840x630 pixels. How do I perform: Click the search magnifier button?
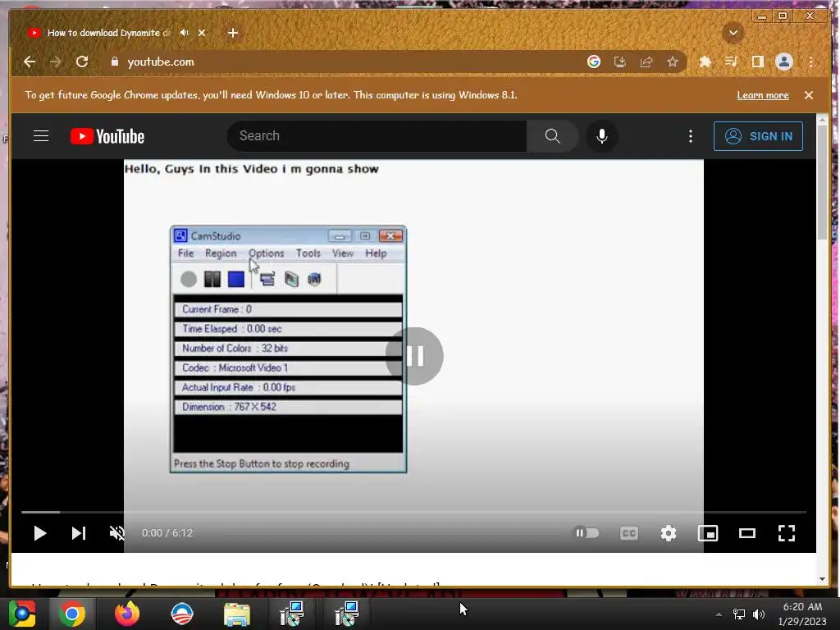pos(552,136)
